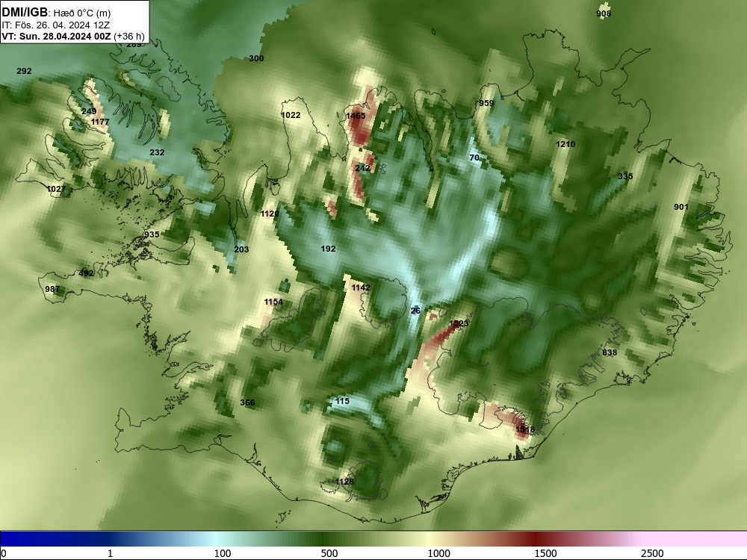Click the 26 value on the map

415,311
